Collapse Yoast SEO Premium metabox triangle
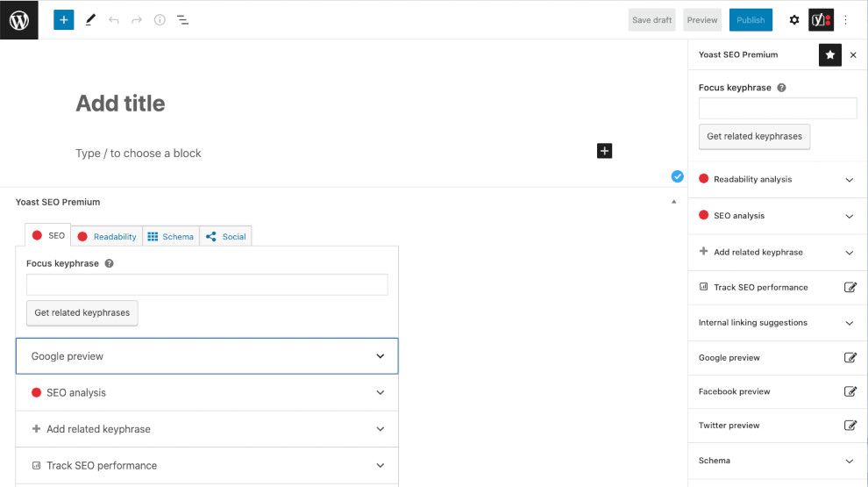 tap(673, 202)
